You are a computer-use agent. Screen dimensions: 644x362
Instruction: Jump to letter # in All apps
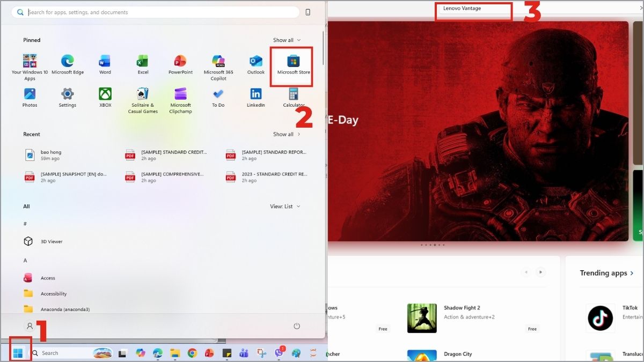(25, 224)
